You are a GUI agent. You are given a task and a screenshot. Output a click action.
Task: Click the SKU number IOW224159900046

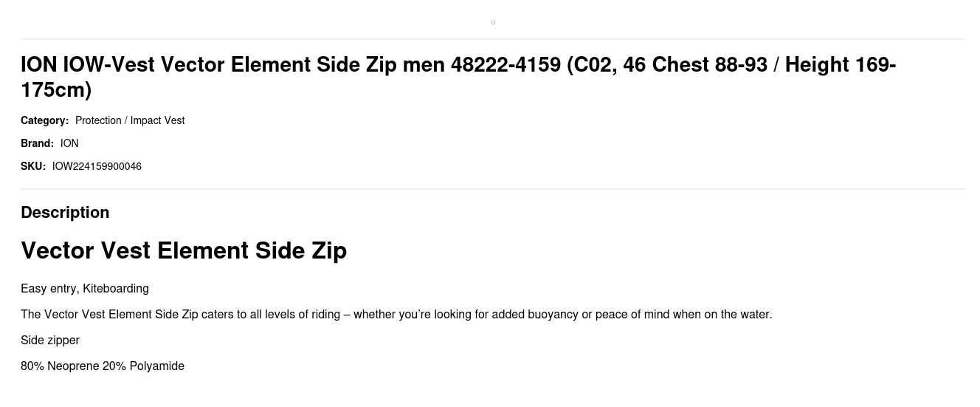click(x=97, y=166)
